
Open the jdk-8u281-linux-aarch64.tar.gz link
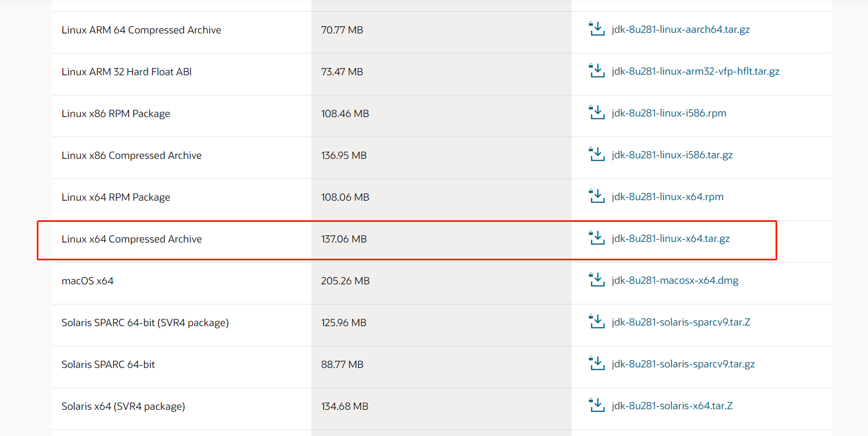coord(680,30)
